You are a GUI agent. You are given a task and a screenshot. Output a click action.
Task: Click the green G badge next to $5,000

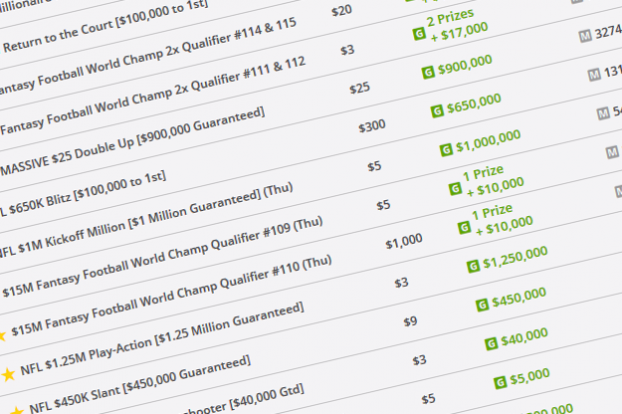click(x=500, y=382)
